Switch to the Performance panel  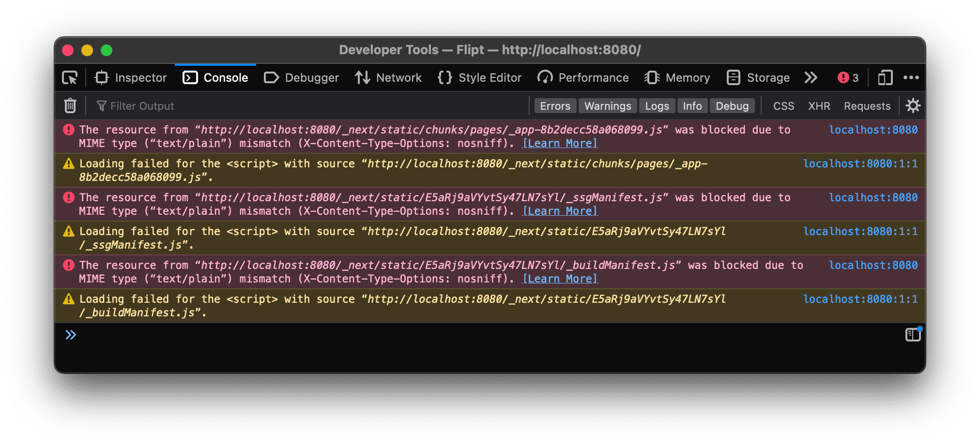point(583,77)
